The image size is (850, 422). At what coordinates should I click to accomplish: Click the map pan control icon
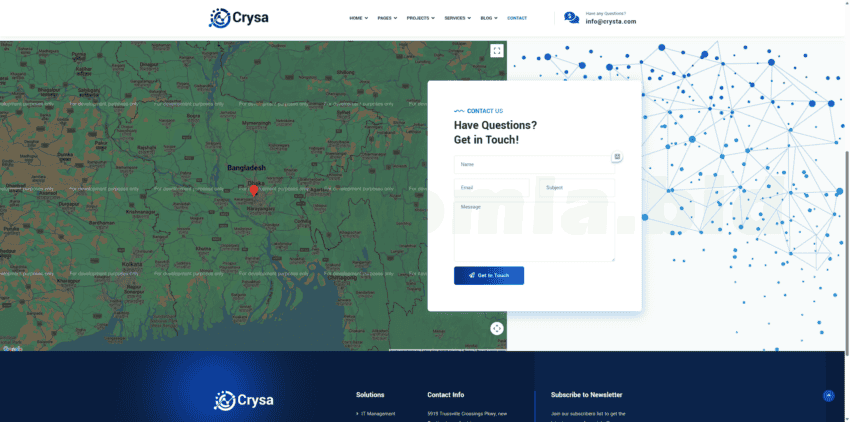(x=497, y=328)
